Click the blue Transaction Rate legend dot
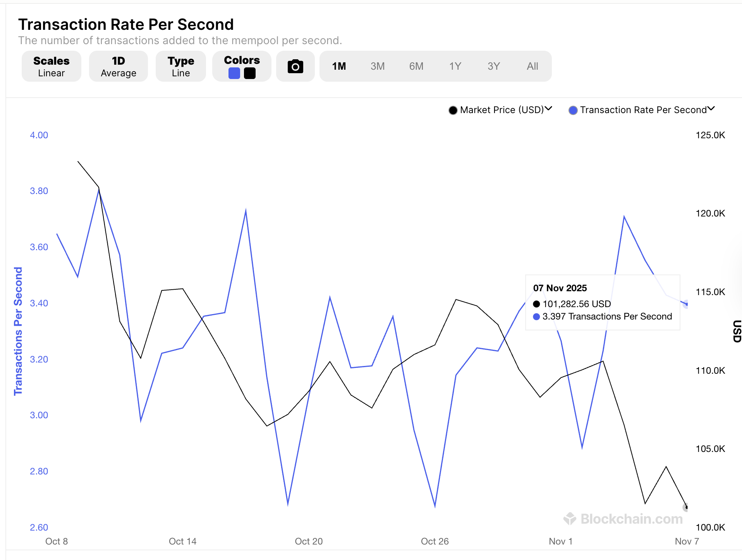The image size is (742, 560). pos(573,110)
